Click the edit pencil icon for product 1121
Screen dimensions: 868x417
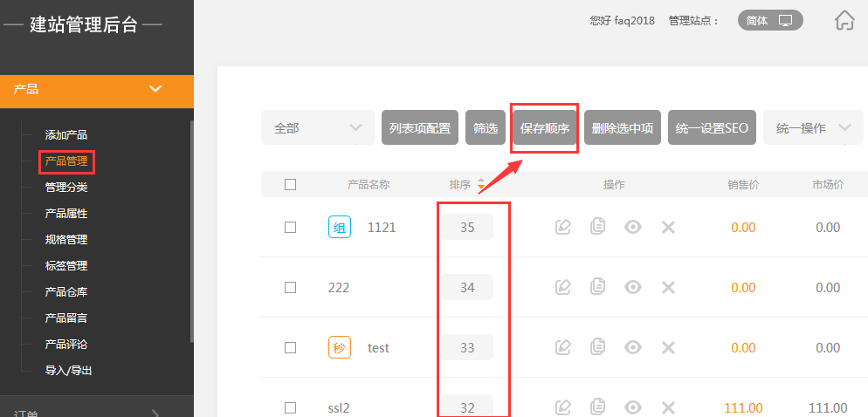point(563,227)
